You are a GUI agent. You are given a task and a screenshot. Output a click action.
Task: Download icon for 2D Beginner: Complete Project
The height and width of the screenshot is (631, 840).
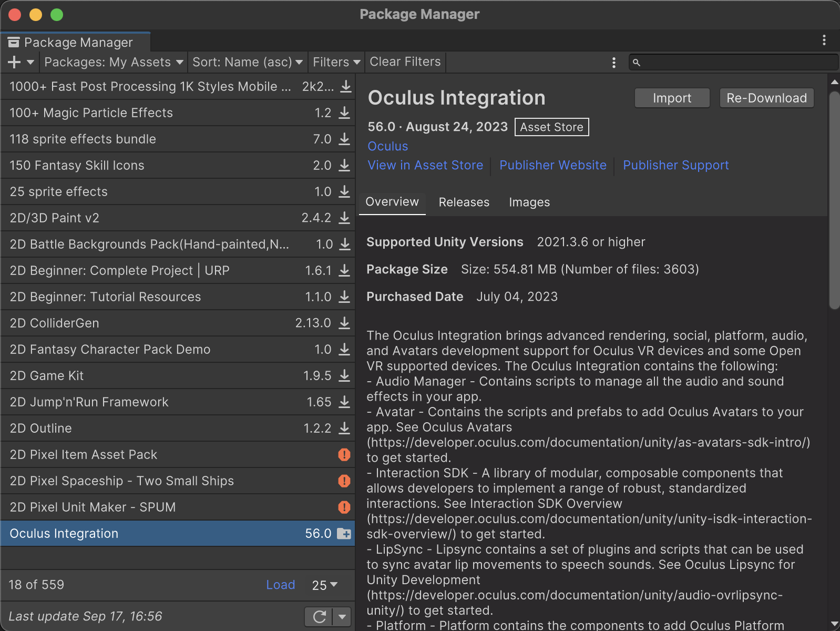[x=344, y=270]
